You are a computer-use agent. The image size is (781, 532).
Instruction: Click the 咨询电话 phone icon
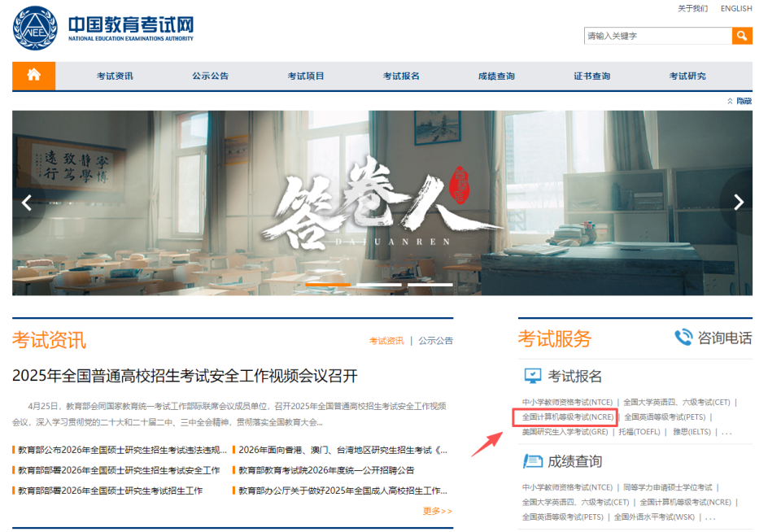coord(683,338)
